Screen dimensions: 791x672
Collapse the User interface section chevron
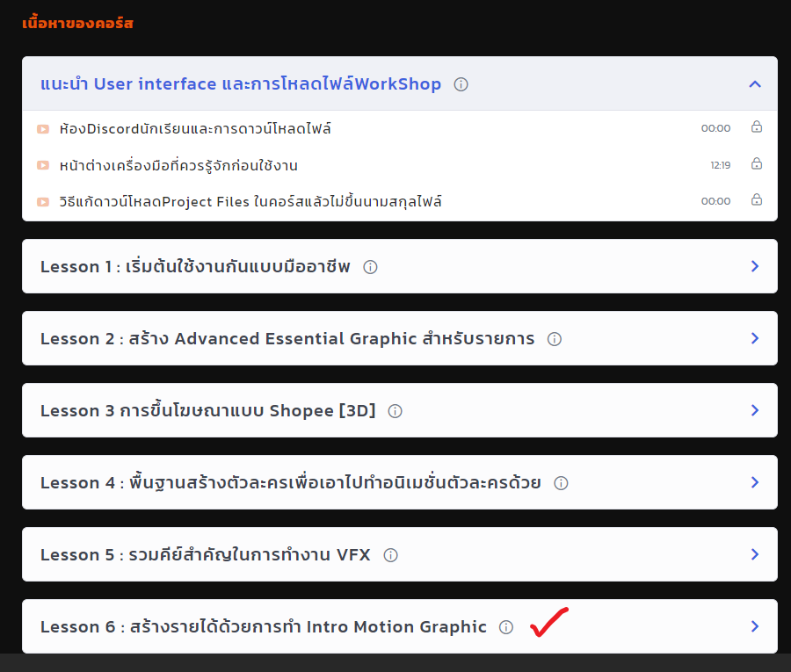(754, 84)
